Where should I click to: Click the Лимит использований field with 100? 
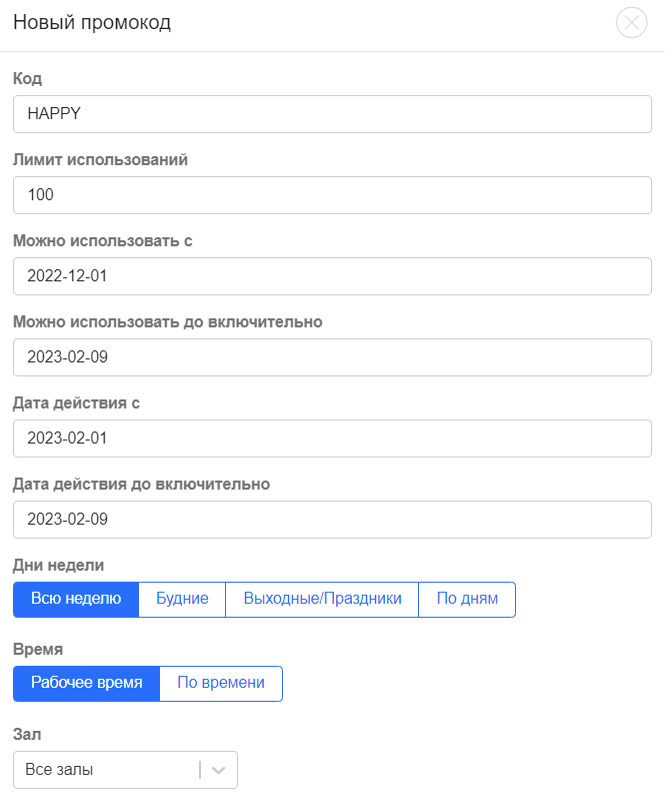pos(332,195)
